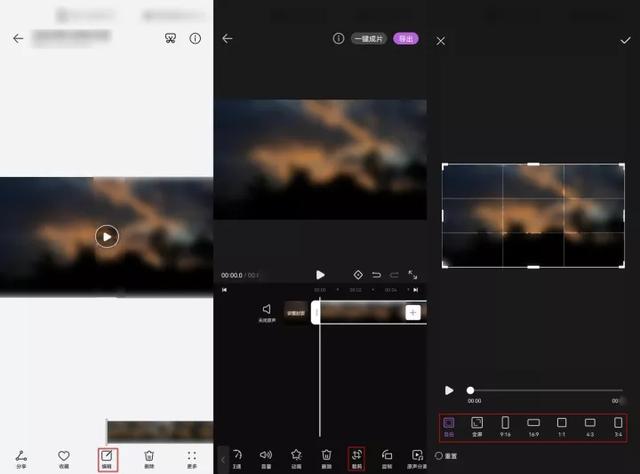Undo the last edit action
Image resolution: width=640 pixels, height=474 pixels.
coord(376,275)
